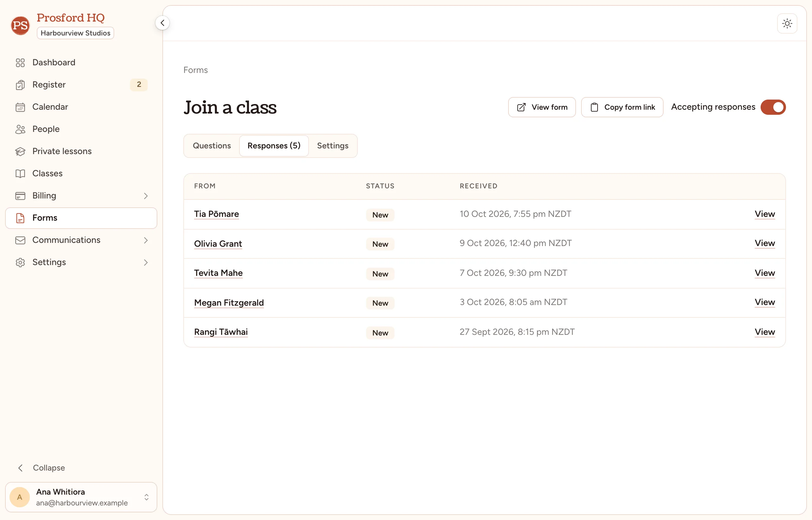The height and width of the screenshot is (520, 812).
Task: Expand the Billing submenu chevron
Action: coord(146,196)
